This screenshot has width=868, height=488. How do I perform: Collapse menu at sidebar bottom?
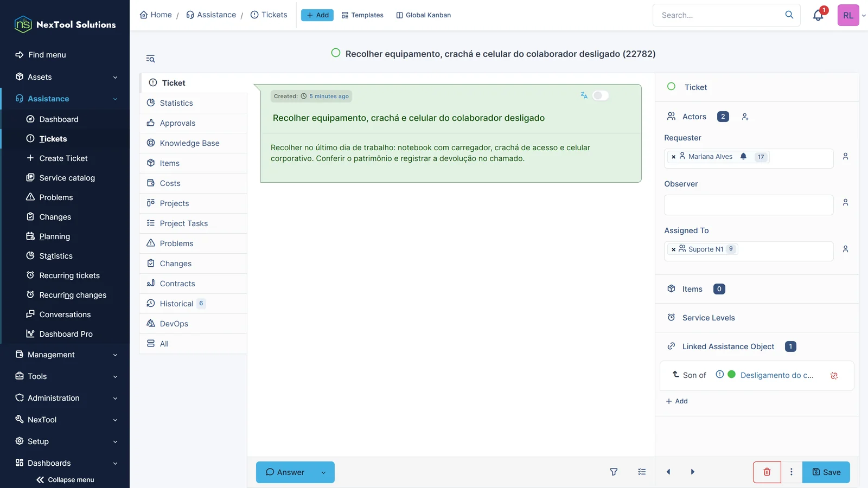[65, 480]
